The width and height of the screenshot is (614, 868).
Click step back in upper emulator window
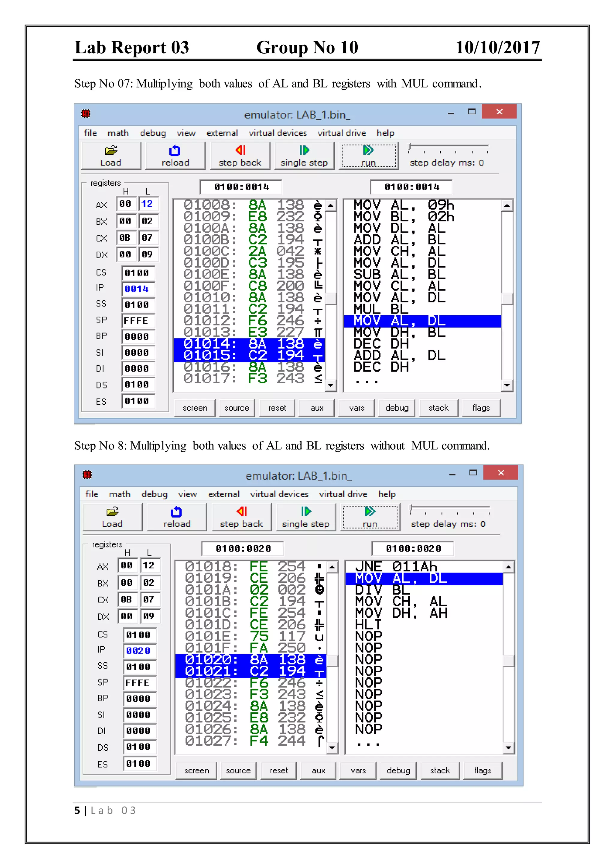[240, 156]
